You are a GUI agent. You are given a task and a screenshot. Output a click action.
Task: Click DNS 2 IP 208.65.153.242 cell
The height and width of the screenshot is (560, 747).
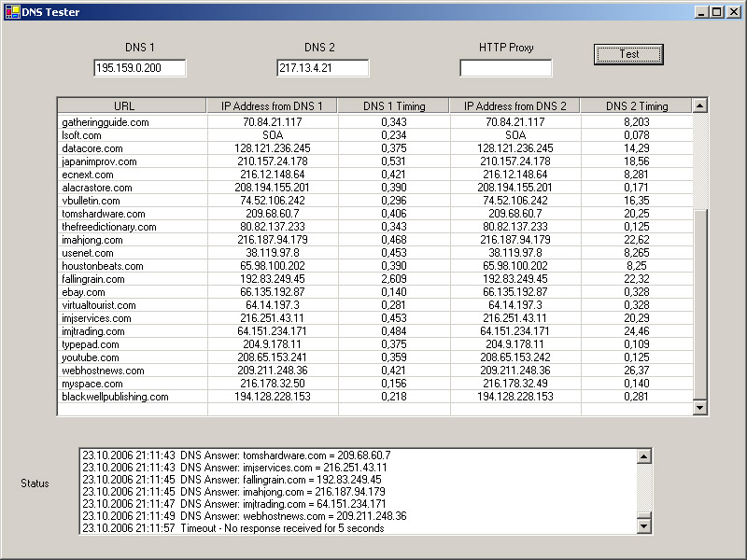pyautogui.click(x=515, y=357)
